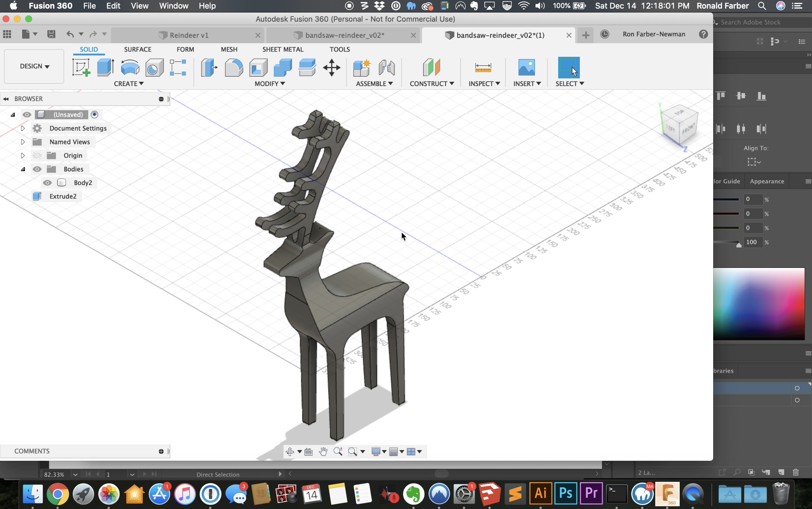Open the CONSTRUCT dropdown menu
The width and height of the screenshot is (812, 509).
point(431,83)
